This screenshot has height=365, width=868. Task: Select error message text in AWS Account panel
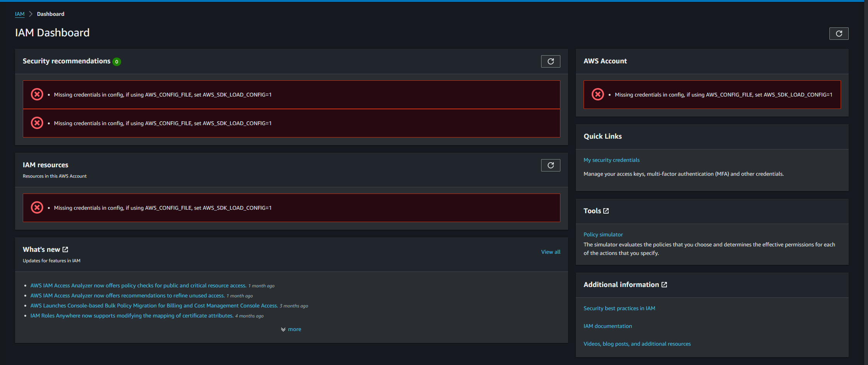pyautogui.click(x=723, y=95)
